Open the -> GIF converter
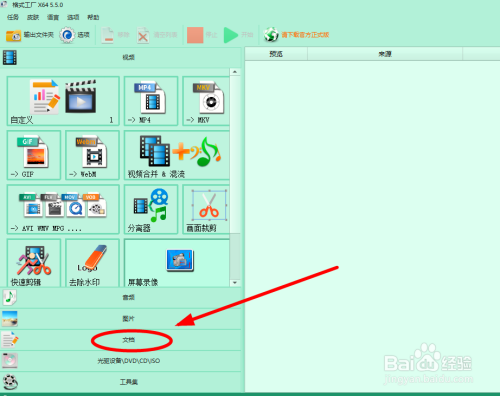Screen dimensions: 500x396 coord(34,155)
